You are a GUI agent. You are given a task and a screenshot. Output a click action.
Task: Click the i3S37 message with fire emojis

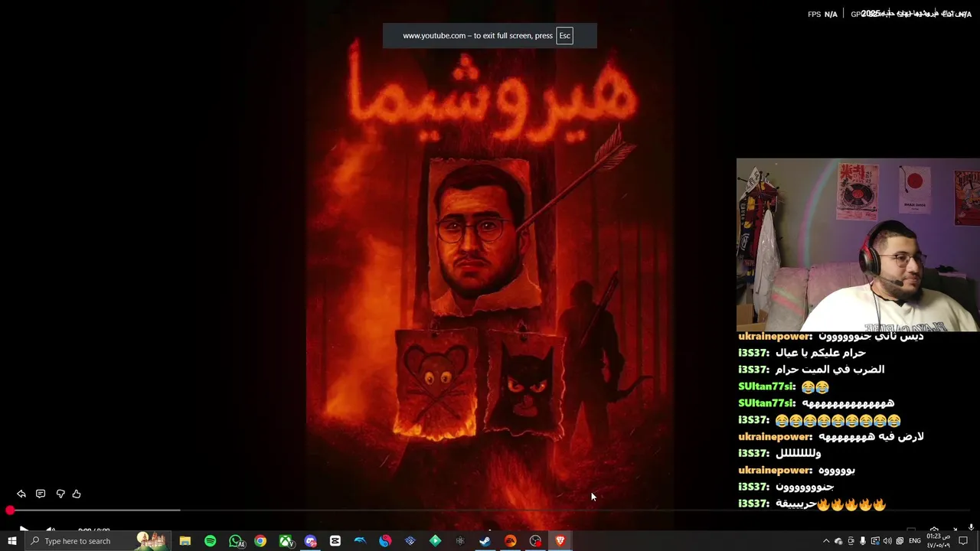(812, 504)
